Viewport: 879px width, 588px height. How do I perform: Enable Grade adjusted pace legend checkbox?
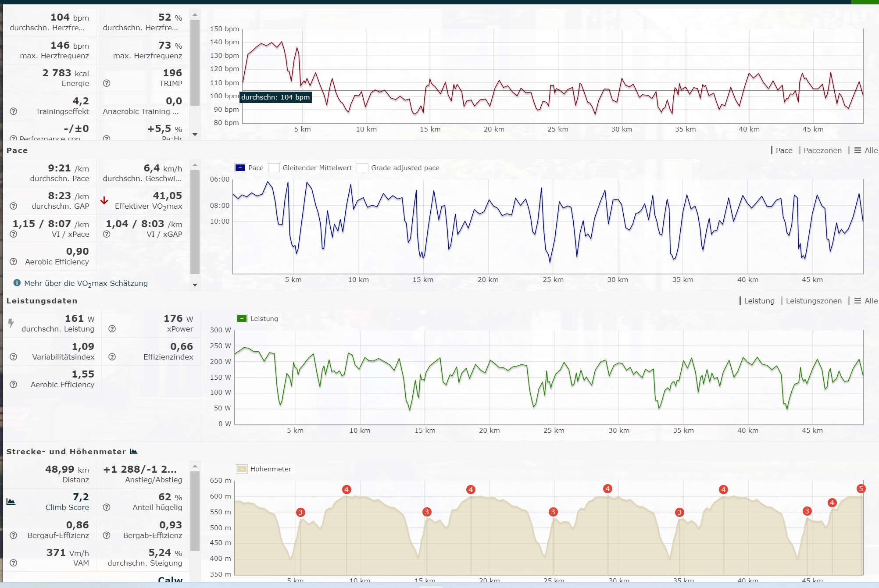click(x=362, y=168)
